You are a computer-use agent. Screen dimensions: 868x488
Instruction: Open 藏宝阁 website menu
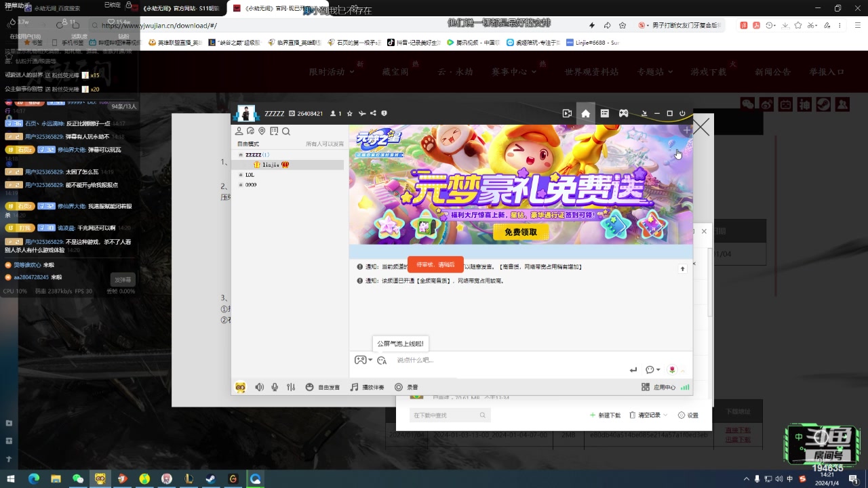click(x=395, y=72)
